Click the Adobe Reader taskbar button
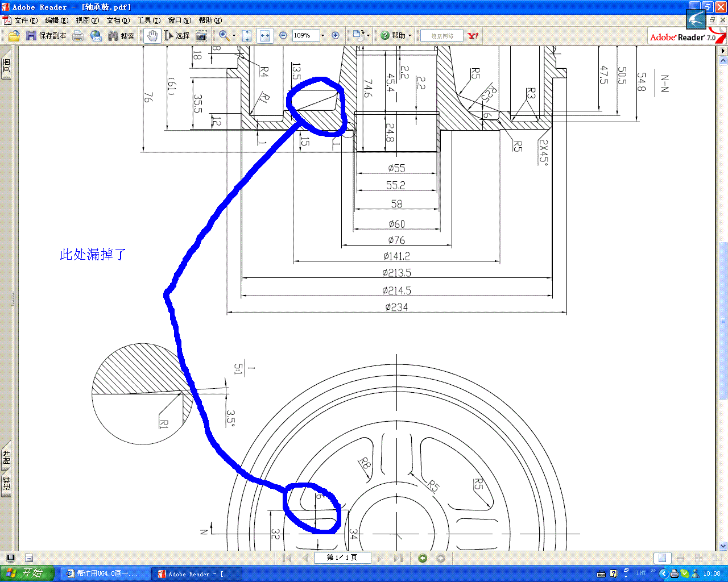Screen dimensions: 728x582 [197, 573]
